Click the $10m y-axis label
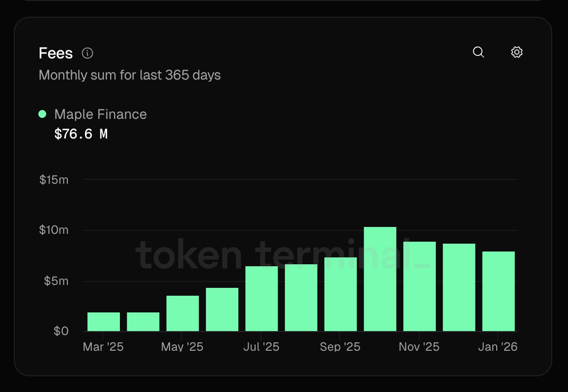Viewport: 568px width, 392px height. pyautogui.click(x=54, y=230)
